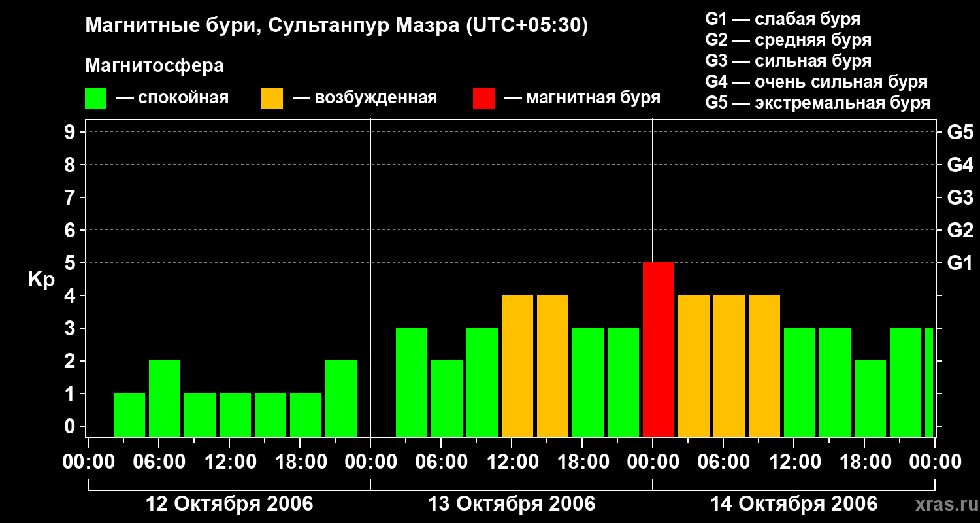The width and height of the screenshot is (980, 523).
Task: Click the '— магнитная буря' legend label
Action: point(582,99)
